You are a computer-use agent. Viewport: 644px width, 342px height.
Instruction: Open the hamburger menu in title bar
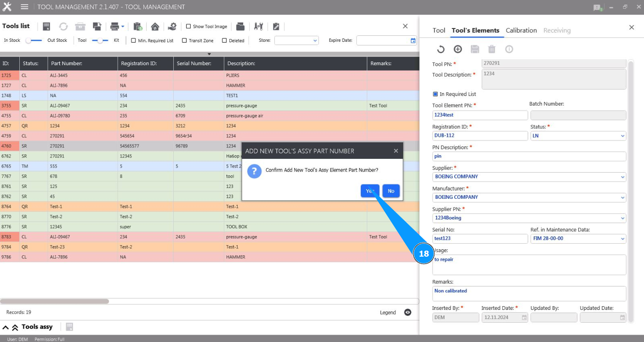pos(24,7)
